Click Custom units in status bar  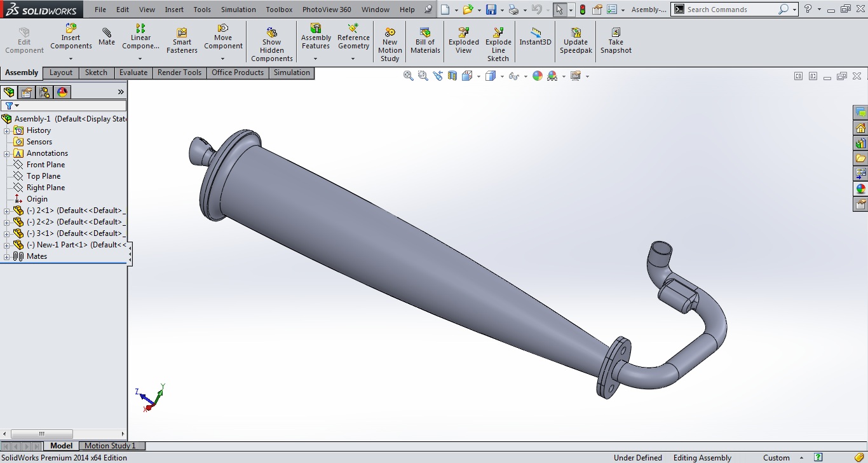776,458
